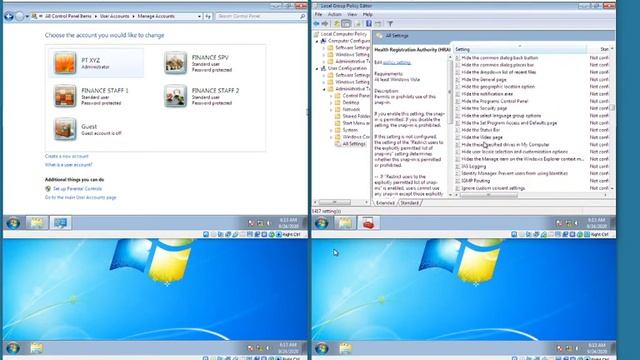640x360 pixels.
Task: Switch to the Extended tab
Action: [385, 203]
